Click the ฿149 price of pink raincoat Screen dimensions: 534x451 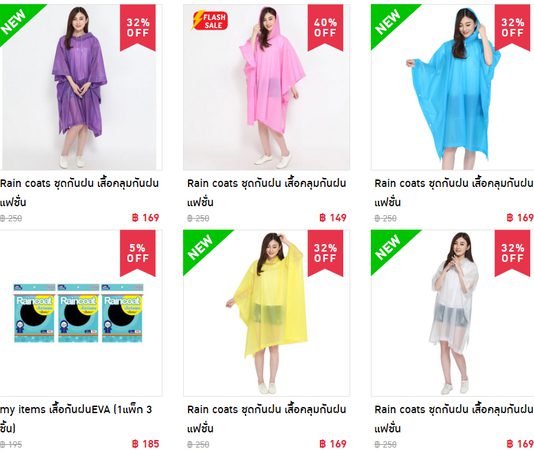click(333, 218)
